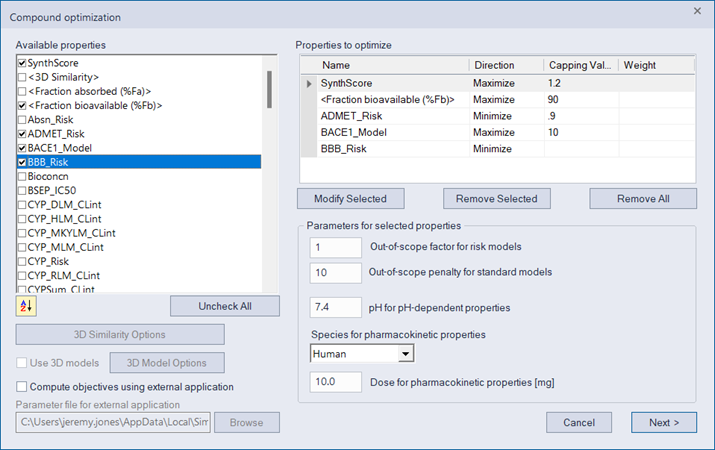Close the Compound optimization dialog
This screenshot has width=715, height=450.
(697, 11)
